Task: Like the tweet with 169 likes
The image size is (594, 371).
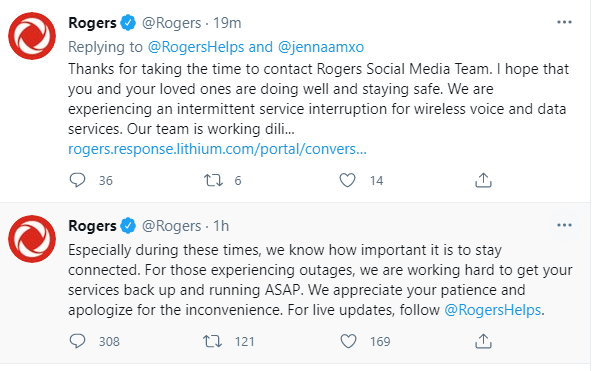Action: tap(348, 341)
